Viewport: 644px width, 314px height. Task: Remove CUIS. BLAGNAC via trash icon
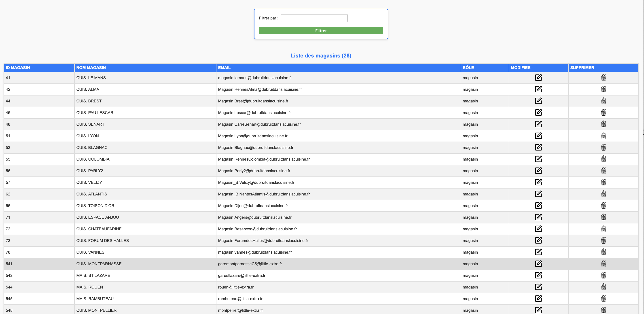click(x=603, y=147)
